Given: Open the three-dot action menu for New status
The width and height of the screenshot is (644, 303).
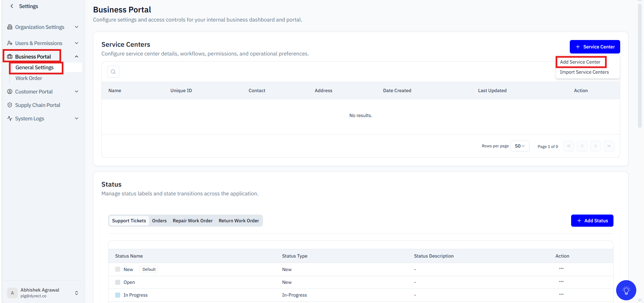Looking at the screenshot, I should (561, 268).
